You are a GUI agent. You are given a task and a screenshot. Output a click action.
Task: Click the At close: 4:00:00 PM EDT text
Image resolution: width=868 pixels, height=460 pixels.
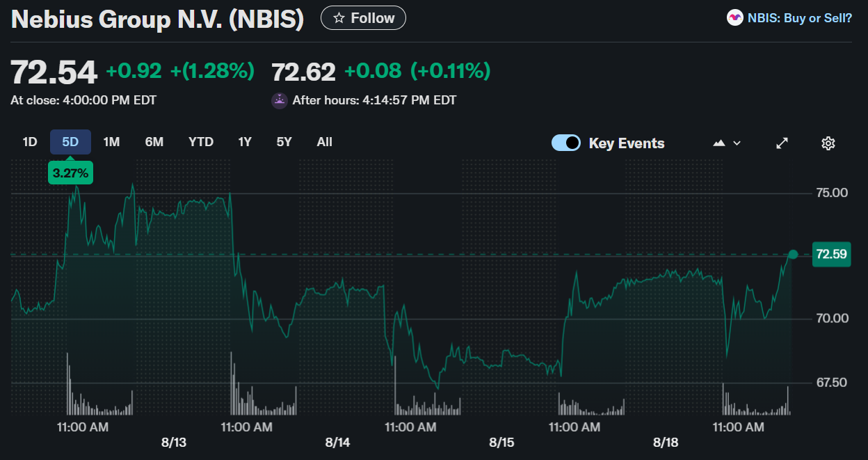tap(83, 100)
